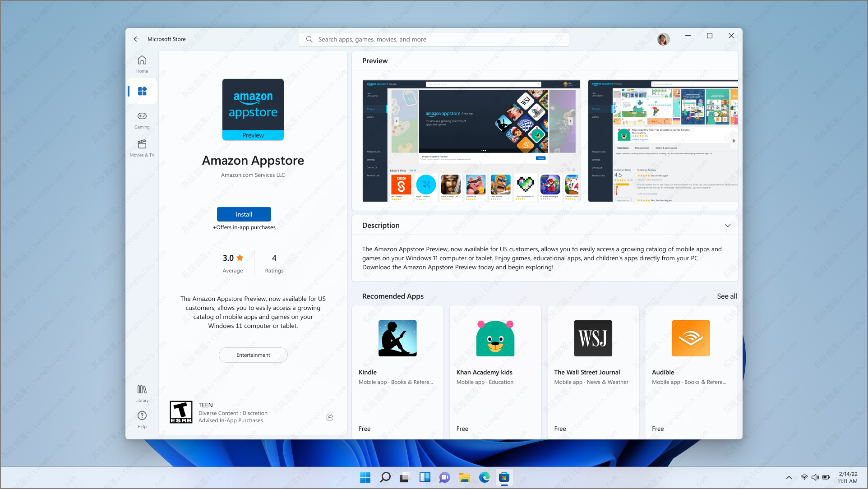Click the Home navigation icon
Screen dimensions: 868x489
coord(141,63)
